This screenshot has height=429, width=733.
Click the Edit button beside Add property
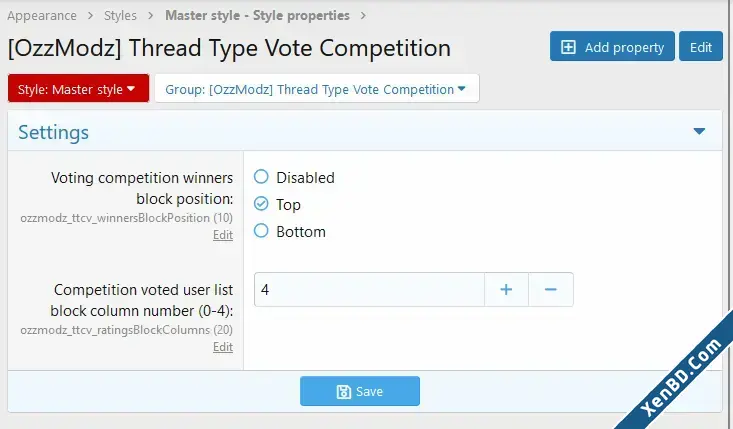pyautogui.click(x=701, y=46)
